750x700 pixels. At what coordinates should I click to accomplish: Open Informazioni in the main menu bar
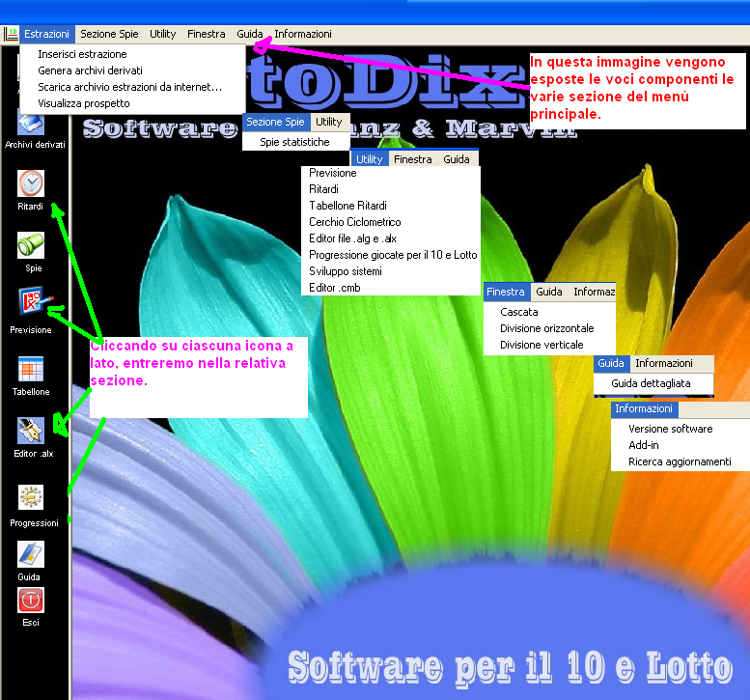click(303, 34)
